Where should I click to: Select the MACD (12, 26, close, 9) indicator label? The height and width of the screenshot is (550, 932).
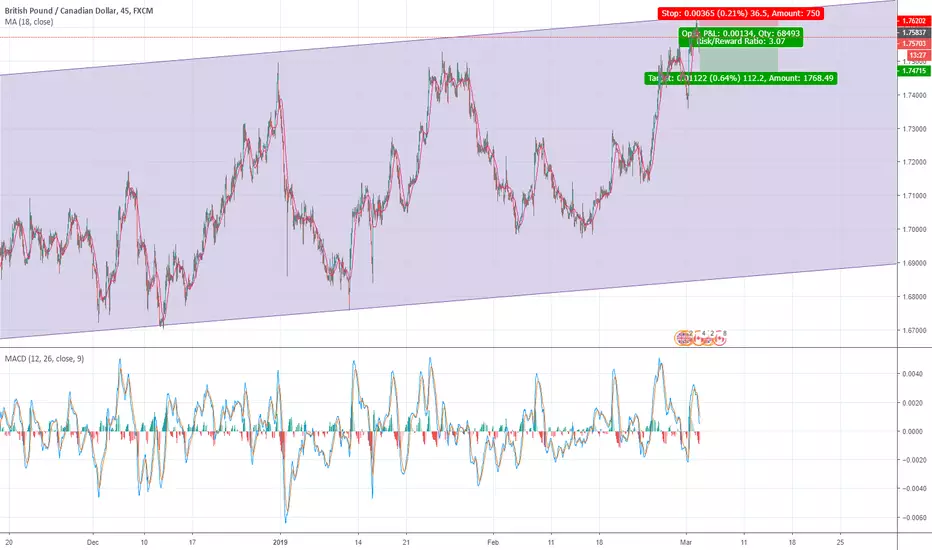click(45, 359)
